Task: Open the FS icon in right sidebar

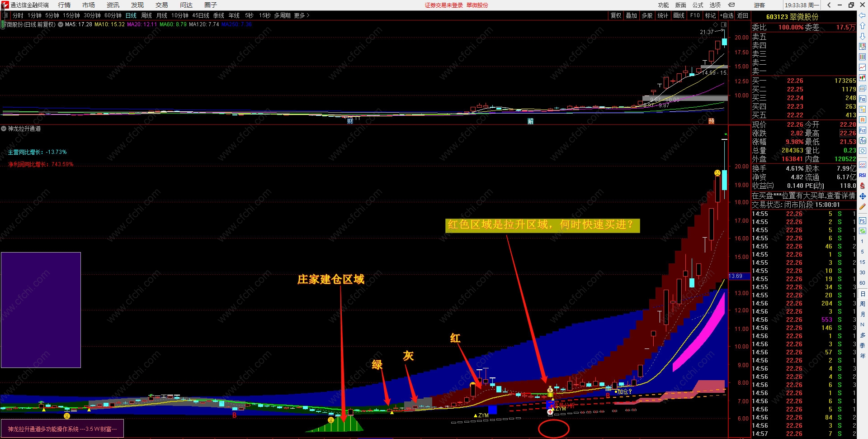Action: (863, 221)
